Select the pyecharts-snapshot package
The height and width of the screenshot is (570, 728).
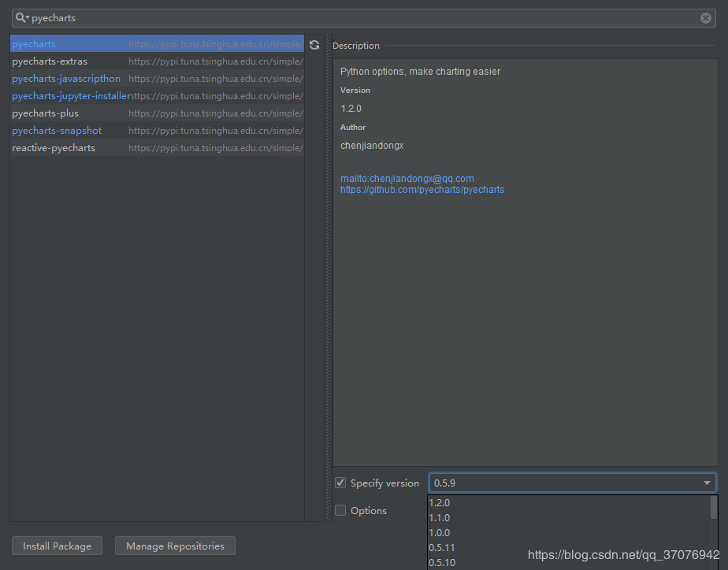coord(157,131)
